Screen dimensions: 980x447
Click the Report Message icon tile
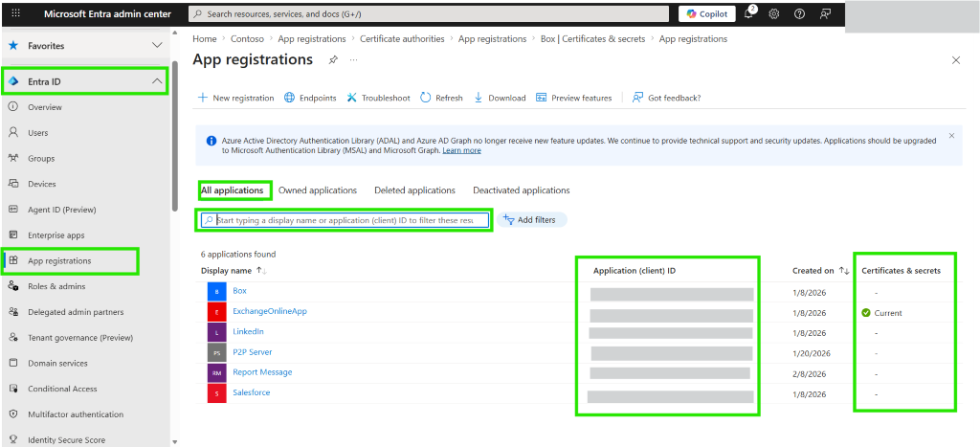point(216,373)
